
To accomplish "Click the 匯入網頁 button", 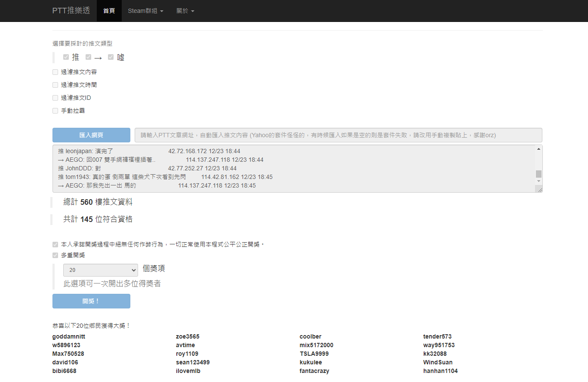I will (x=91, y=135).
